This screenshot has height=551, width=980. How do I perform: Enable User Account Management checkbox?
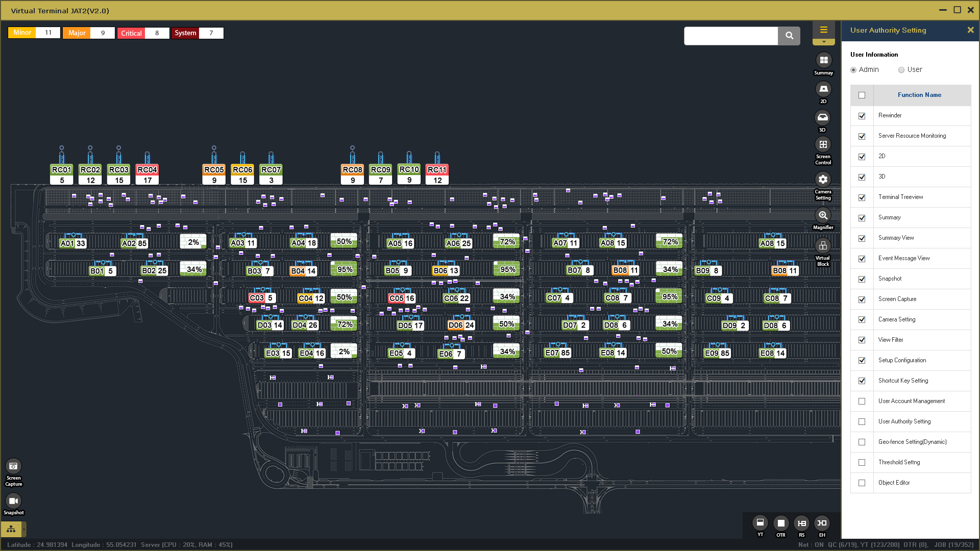[862, 402]
